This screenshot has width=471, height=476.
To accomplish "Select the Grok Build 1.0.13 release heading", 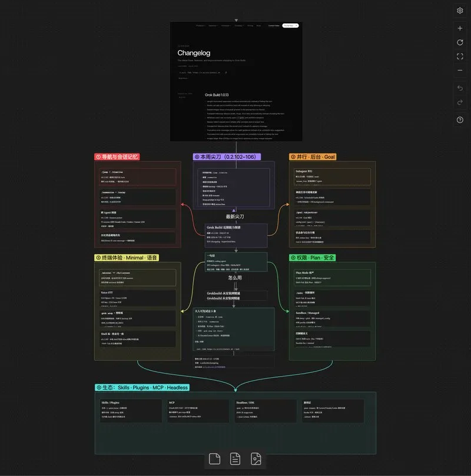I will 217,95.
